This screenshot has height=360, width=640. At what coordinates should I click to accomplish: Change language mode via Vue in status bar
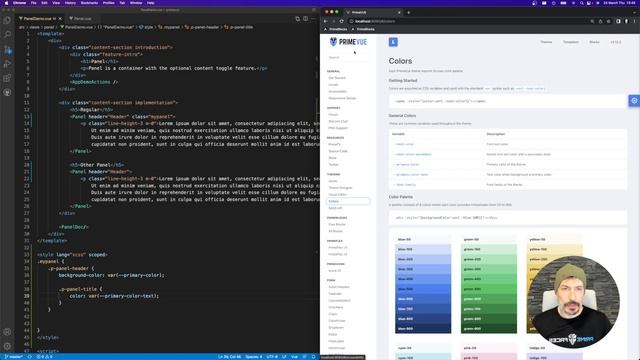[294, 357]
